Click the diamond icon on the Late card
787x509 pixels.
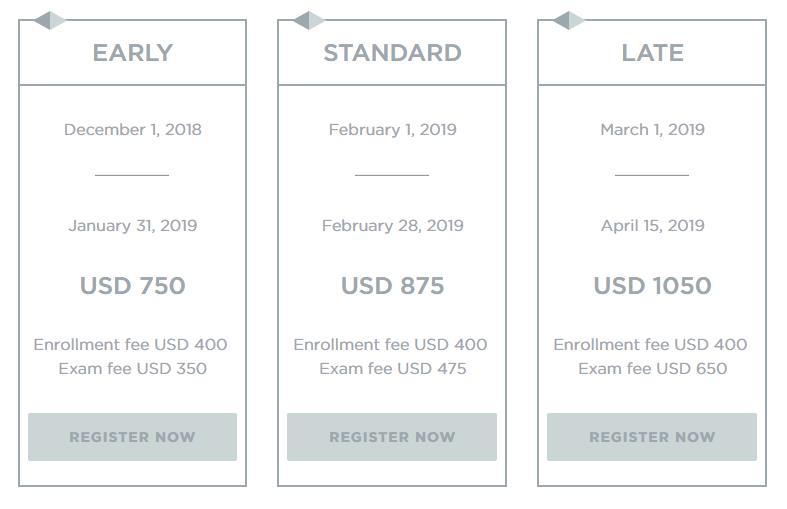569,20
